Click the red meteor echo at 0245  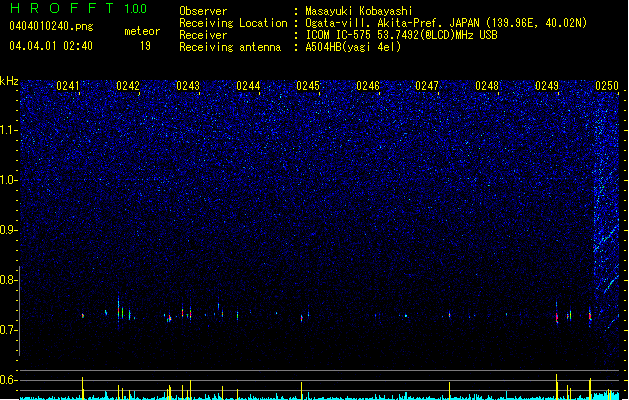[x=302, y=318]
